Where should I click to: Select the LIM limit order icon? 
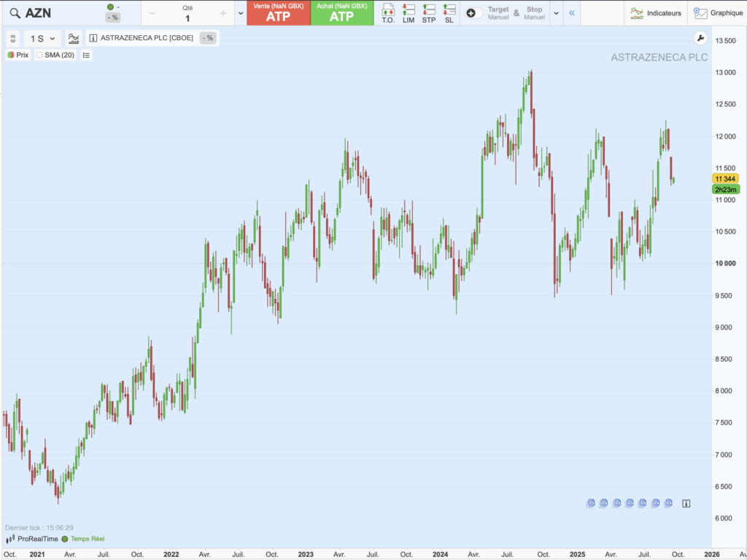[x=409, y=12]
